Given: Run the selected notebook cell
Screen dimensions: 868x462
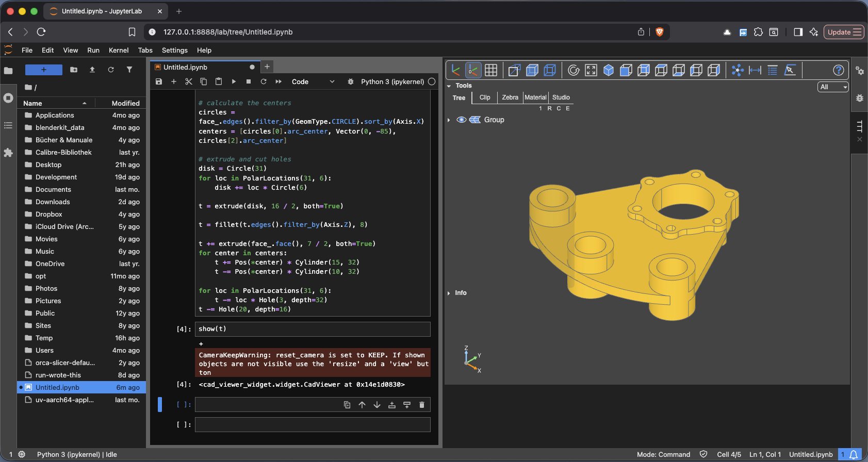Looking at the screenshot, I should click(234, 81).
